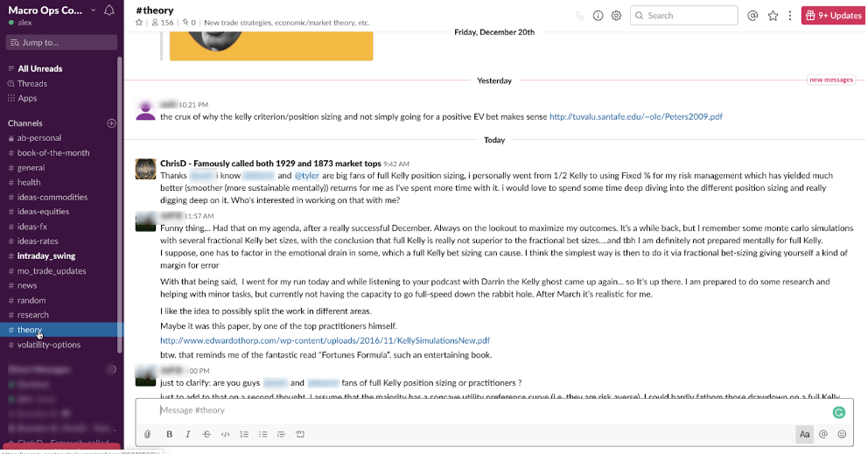
Task: Attach a file with paperclip icon
Action: [x=147, y=434]
